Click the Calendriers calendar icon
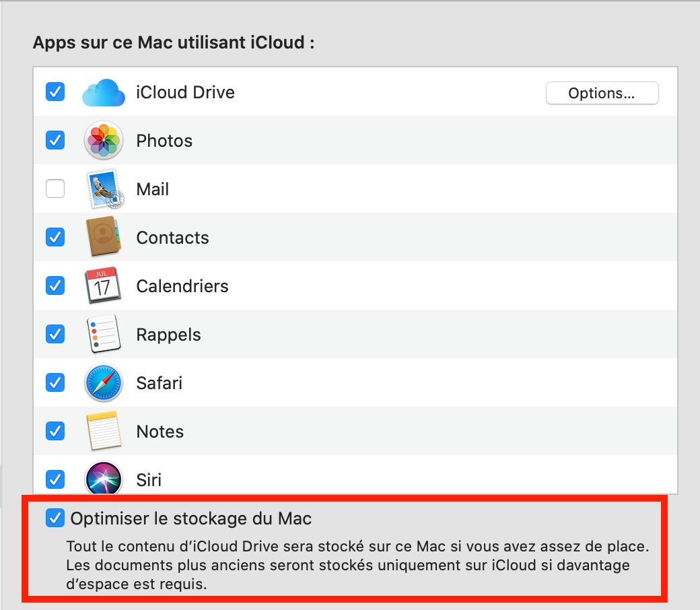 [x=103, y=285]
